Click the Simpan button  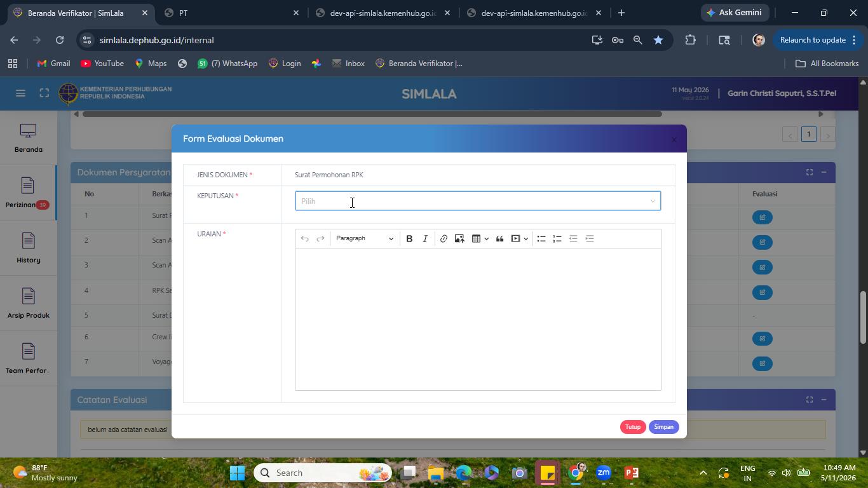click(x=663, y=427)
